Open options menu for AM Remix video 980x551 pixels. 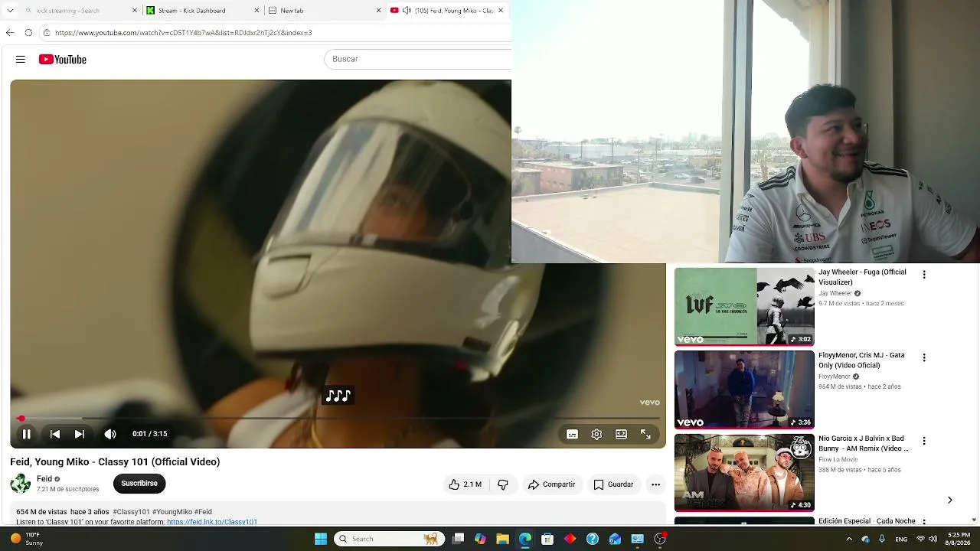click(x=924, y=441)
